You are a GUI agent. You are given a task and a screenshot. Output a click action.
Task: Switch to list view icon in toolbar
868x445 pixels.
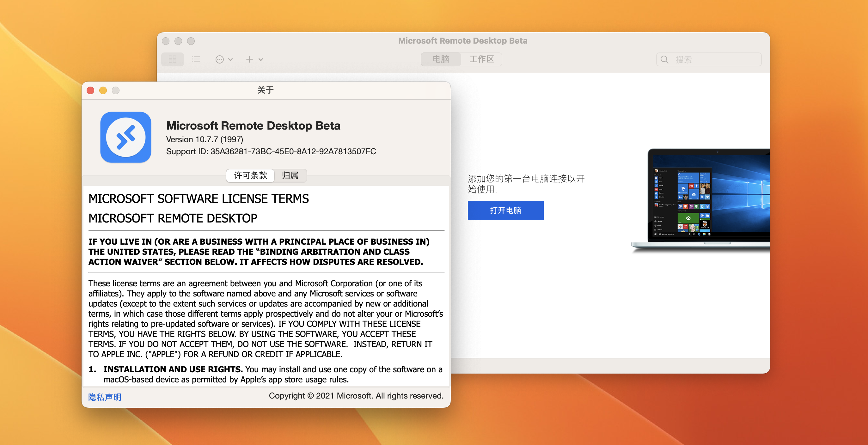coord(196,59)
